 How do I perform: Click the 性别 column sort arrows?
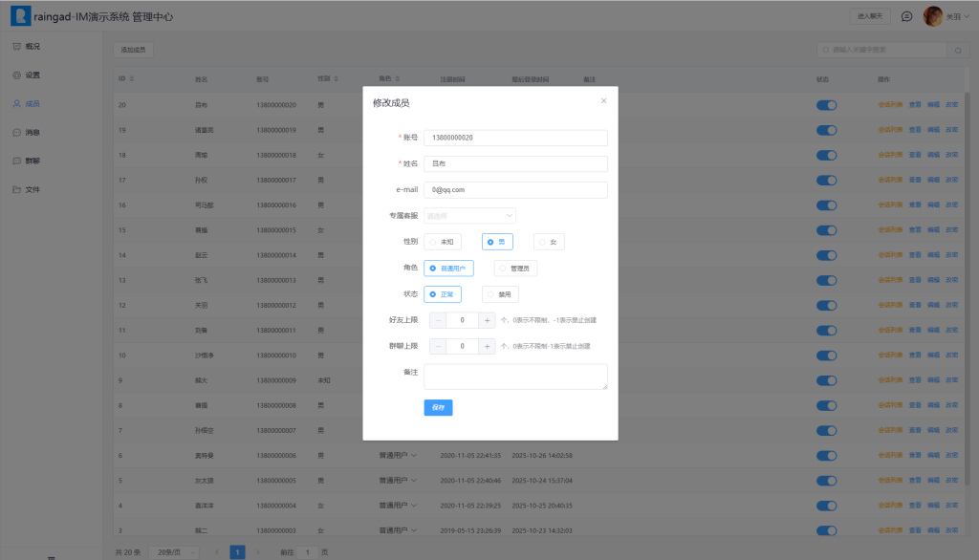[x=335, y=78]
